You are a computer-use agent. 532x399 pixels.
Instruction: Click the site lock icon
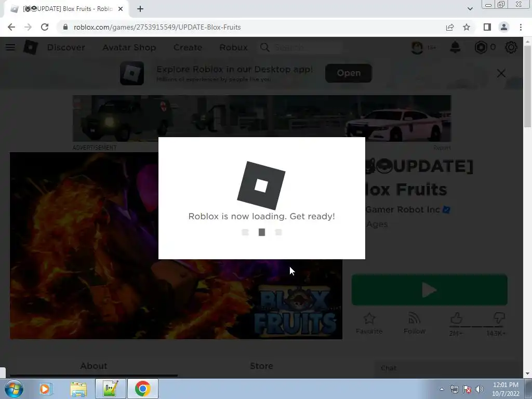pyautogui.click(x=65, y=27)
